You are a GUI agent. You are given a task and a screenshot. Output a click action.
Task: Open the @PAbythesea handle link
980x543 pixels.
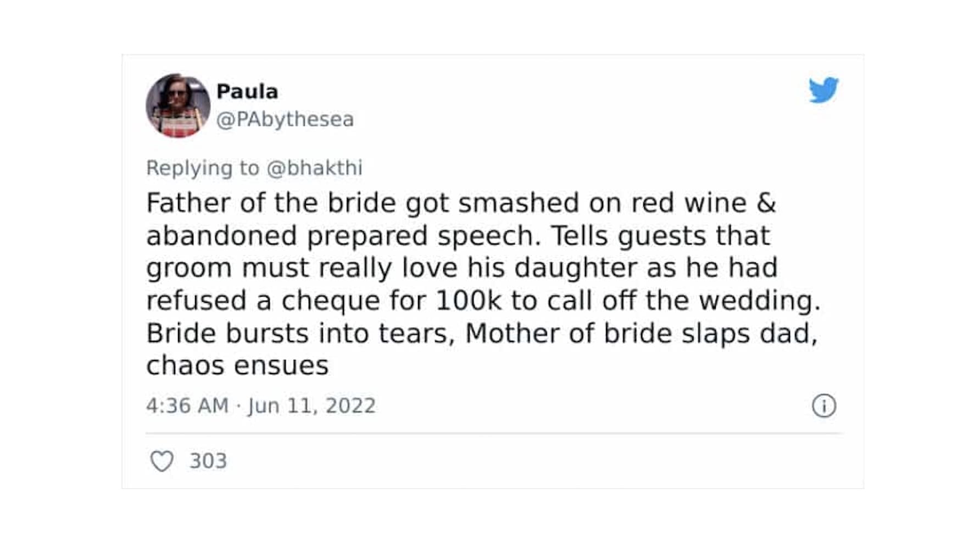(x=285, y=119)
